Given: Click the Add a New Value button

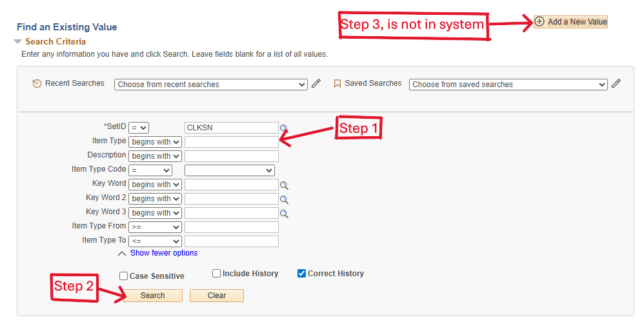Looking at the screenshot, I should [570, 22].
